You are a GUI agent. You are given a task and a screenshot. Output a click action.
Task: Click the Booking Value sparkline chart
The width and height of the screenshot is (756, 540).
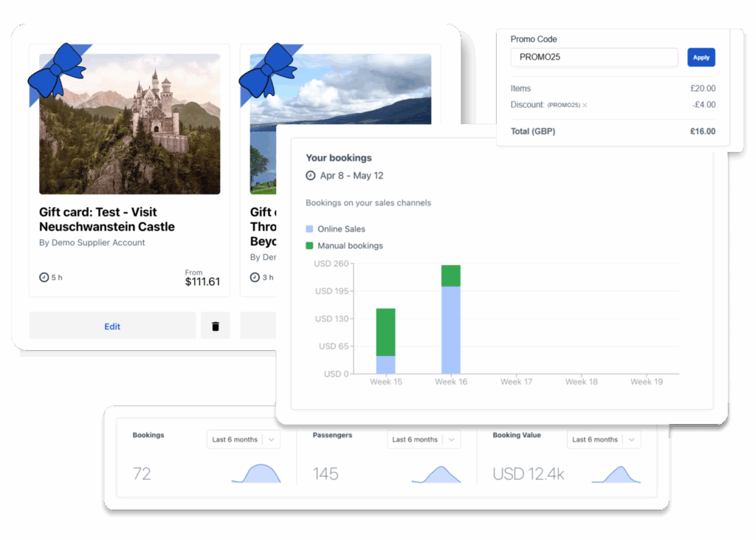coord(616,474)
